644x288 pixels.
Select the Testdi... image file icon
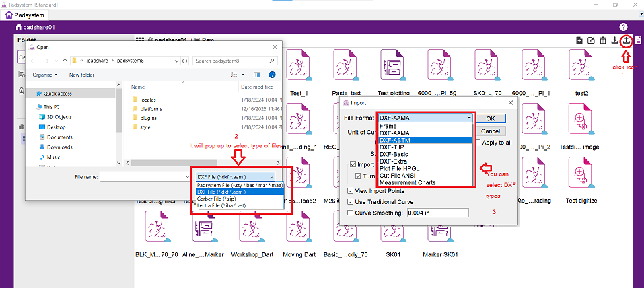pyautogui.click(x=581, y=118)
